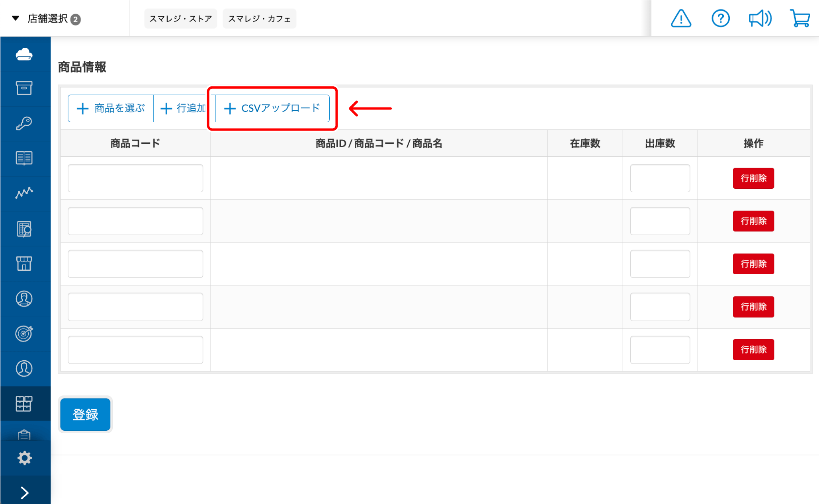Select the inventory shelves sidebar icon
The image size is (819, 504).
pos(24,403)
